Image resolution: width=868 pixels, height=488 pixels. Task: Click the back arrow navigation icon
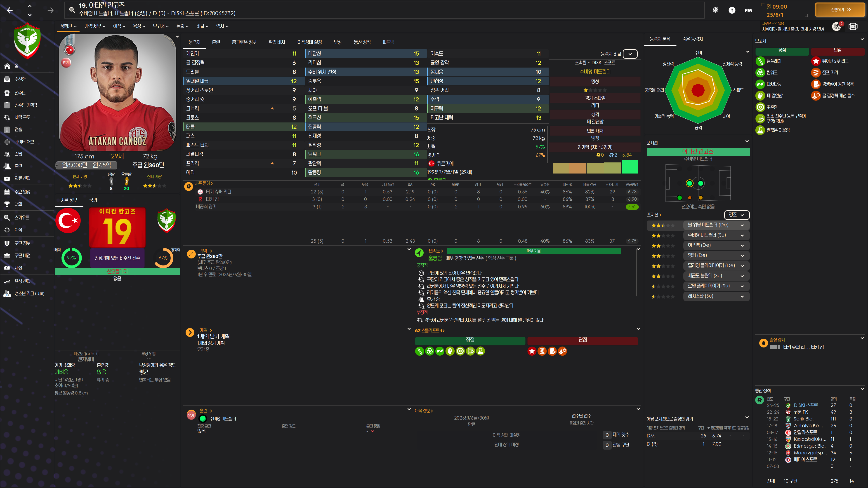coord(10,10)
